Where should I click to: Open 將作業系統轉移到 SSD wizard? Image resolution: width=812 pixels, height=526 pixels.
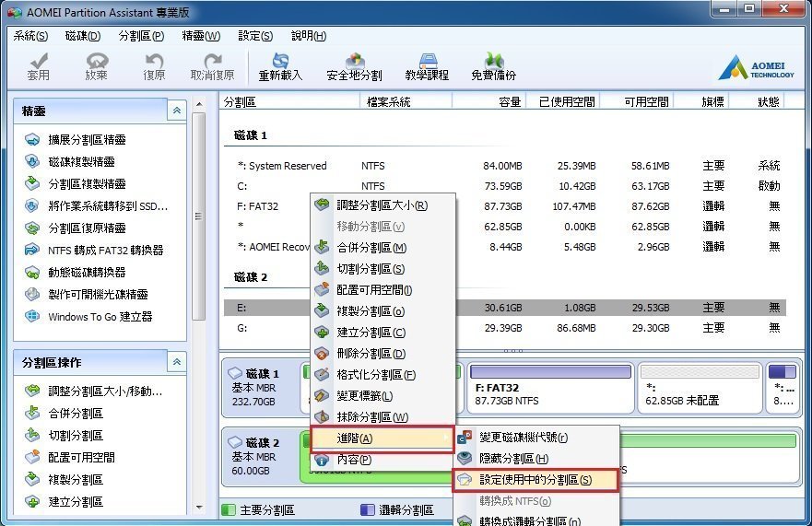coord(97,206)
